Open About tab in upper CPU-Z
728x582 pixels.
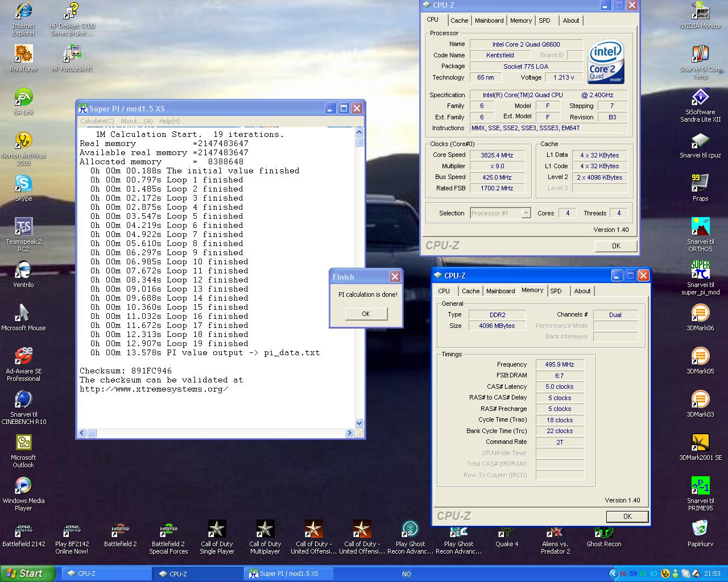(571, 20)
